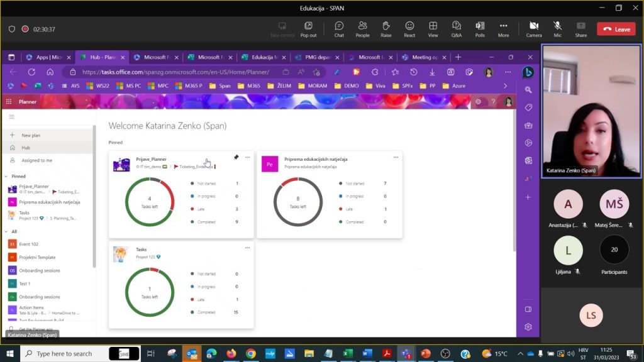Open File Explorer from taskbar
The image size is (644, 362).
click(309, 353)
